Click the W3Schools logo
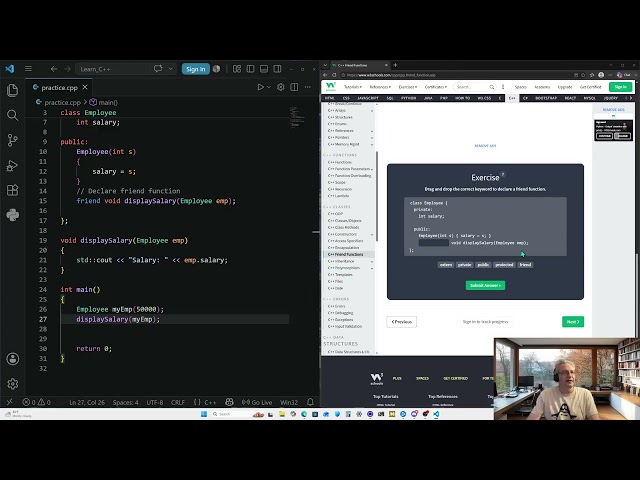This screenshot has height=480, width=640. click(331, 87)
